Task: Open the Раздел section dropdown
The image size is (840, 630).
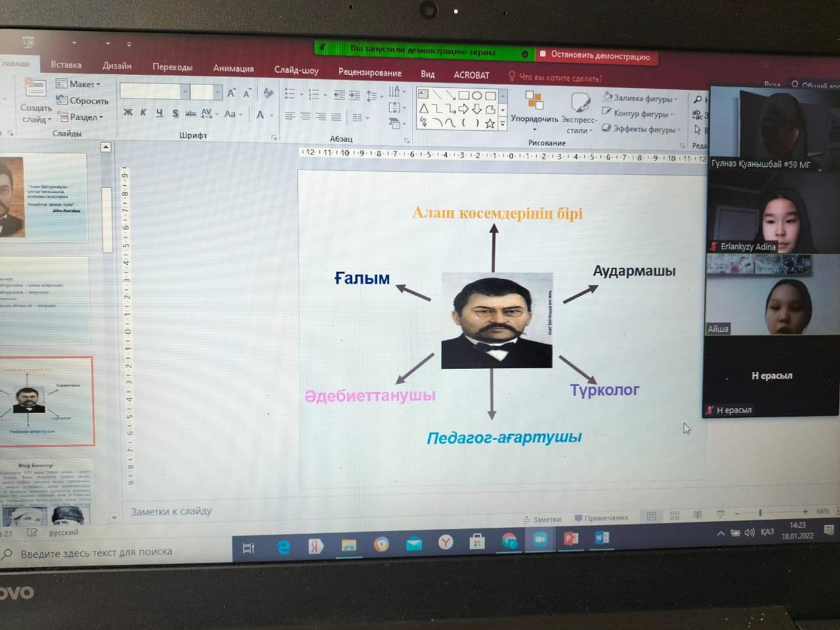Action: tap(82, 117)
